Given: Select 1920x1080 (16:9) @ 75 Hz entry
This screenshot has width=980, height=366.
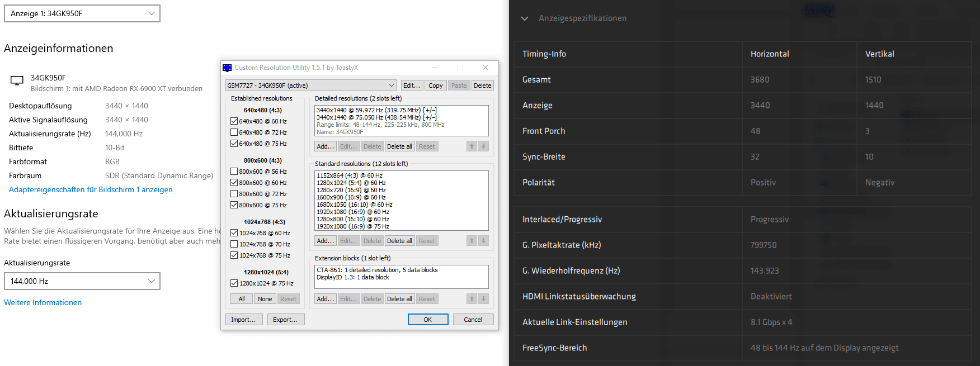Looking at the screenshot, I should [353, 226].
